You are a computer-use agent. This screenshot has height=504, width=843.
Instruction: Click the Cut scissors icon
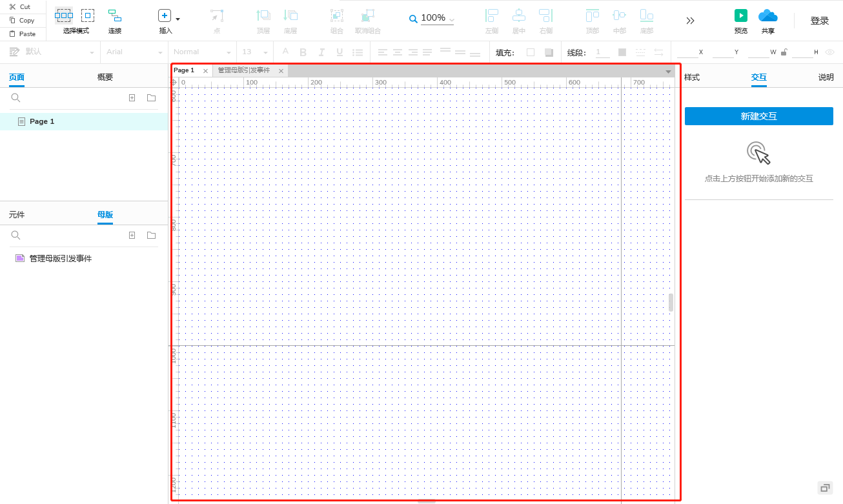point(12,6)
